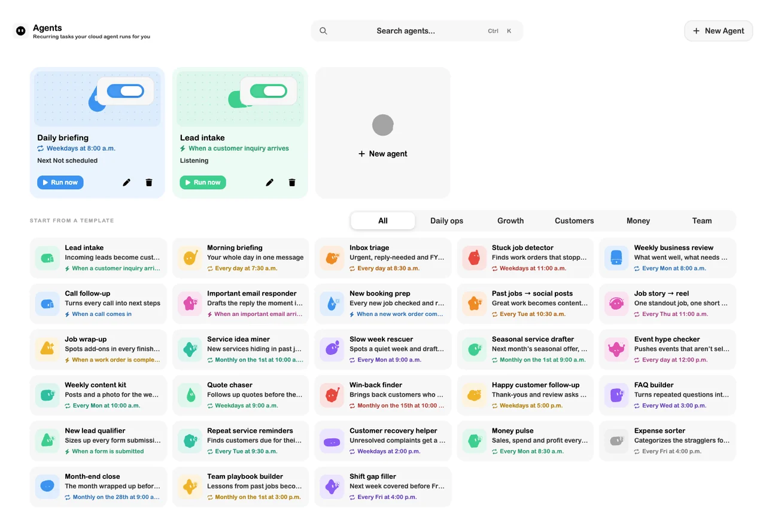Click the Stuck job detector template icon

[x=474, y=258]
